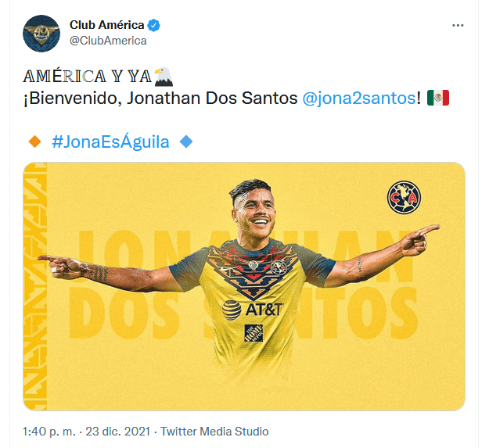Click the Bienvenido, Jonathan Dos Santos text

tap(160, 99)
